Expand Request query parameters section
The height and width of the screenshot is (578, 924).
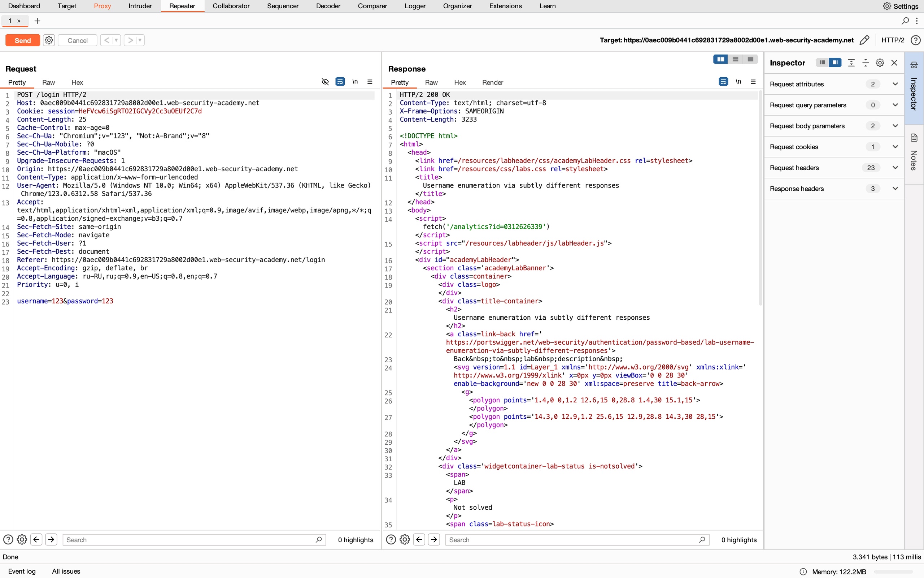click(x=834, y=105)
